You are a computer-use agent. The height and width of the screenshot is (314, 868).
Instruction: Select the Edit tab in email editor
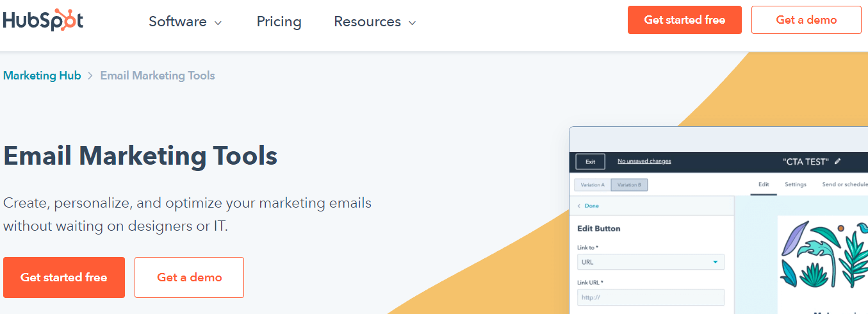pos(764,185)
